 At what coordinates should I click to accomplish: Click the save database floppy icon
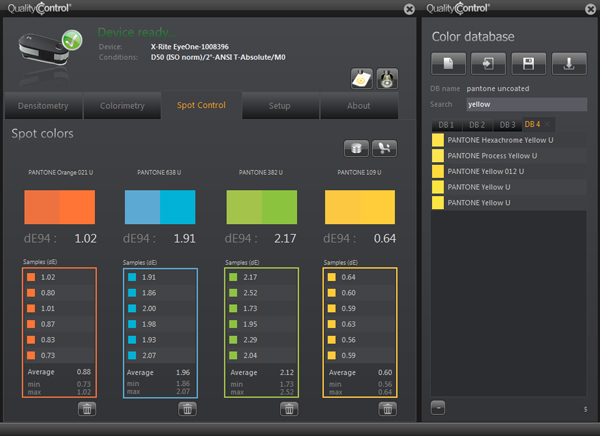(529, 64)
